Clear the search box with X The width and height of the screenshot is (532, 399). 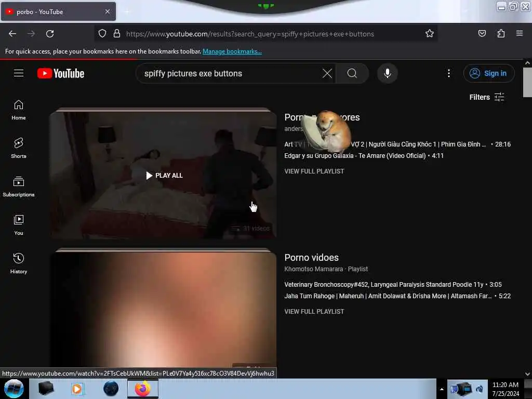327,73
